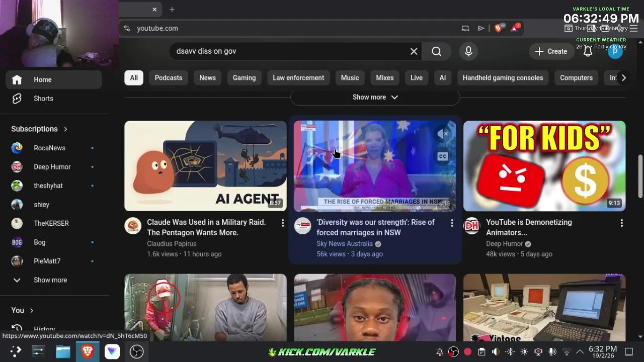Viewport: 644px width, 362px height.
Task: Click the install app icon in address bar
Action: click(465, 28)
